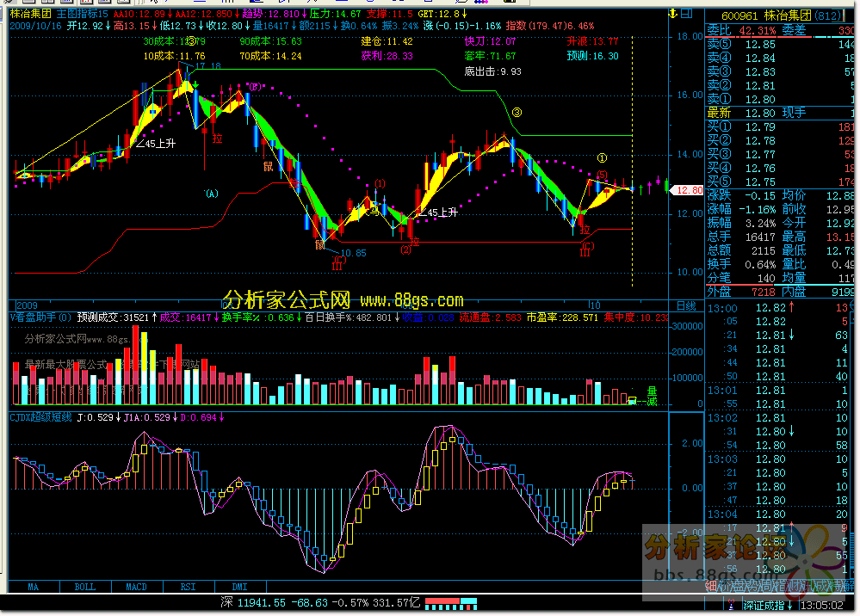This screenshot has height=616, width=860.
Task: Click the 70成本:14.24 cost label
Action: [x=271, y=56]
